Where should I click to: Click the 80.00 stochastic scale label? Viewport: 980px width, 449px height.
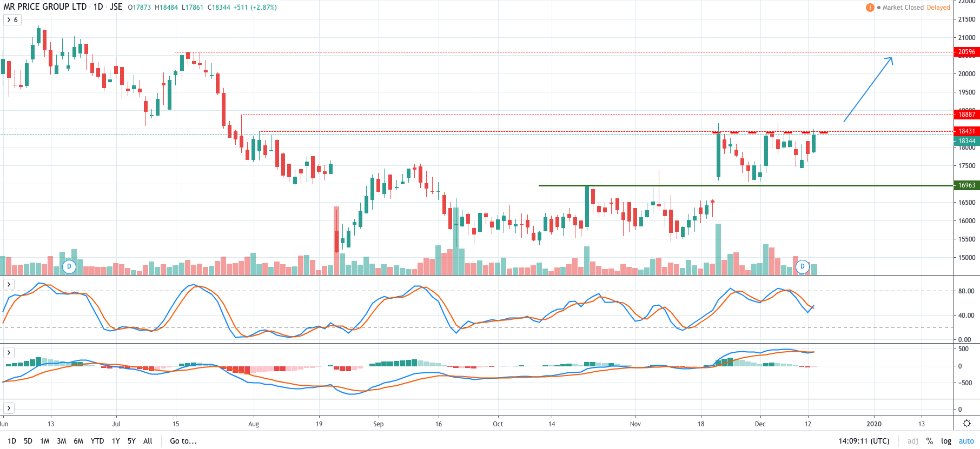click(x=966, y=291)
